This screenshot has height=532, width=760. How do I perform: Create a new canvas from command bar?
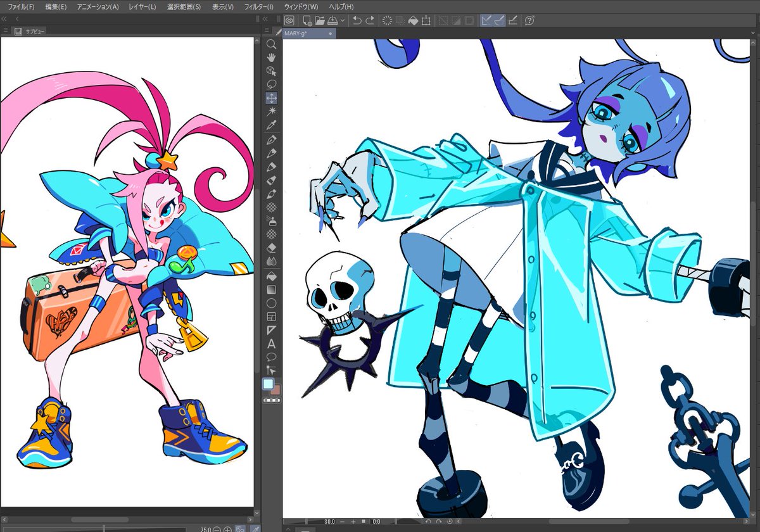[x=307, y=20]
